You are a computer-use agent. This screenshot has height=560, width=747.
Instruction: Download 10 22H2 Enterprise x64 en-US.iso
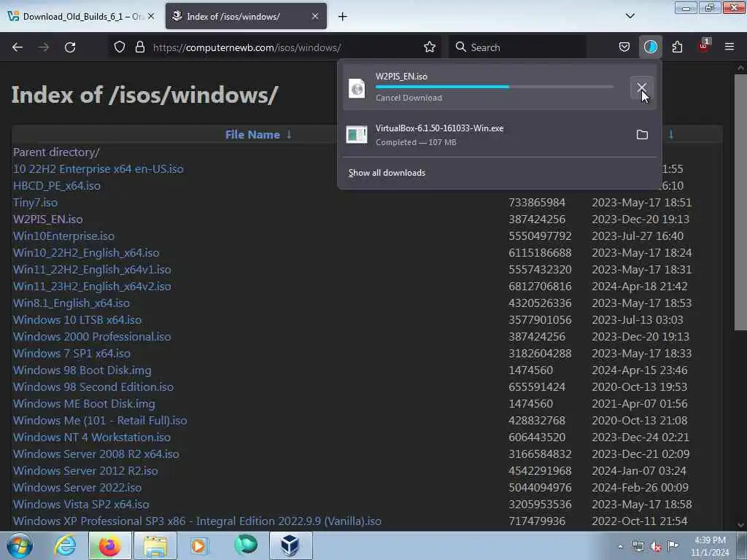[x=98, y=169]
